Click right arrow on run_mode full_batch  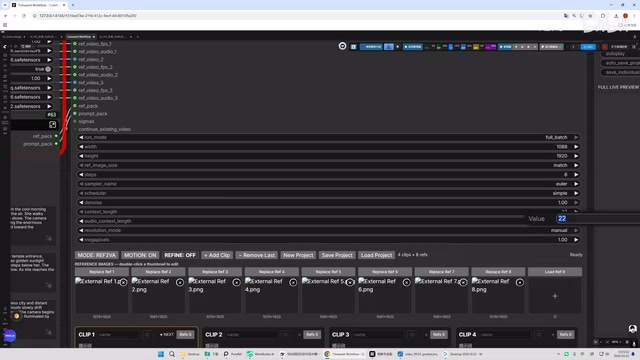pyautogui.click(x=576, y=137)
